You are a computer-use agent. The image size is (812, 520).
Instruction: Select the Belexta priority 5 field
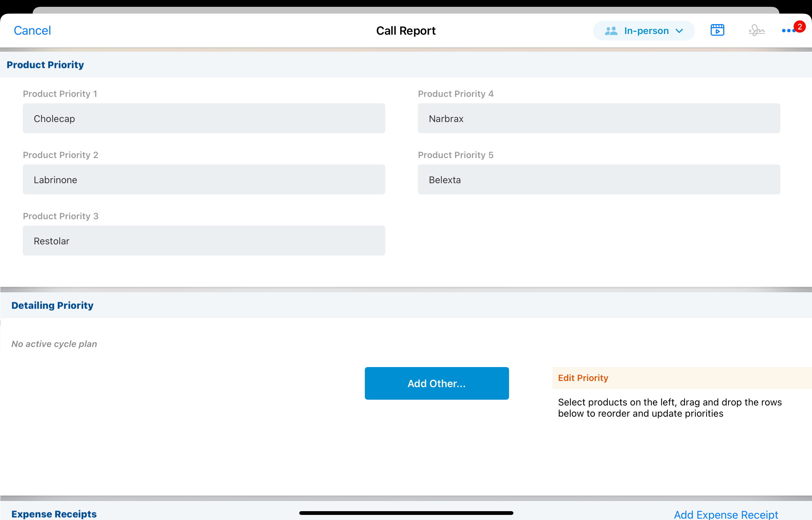598,180
